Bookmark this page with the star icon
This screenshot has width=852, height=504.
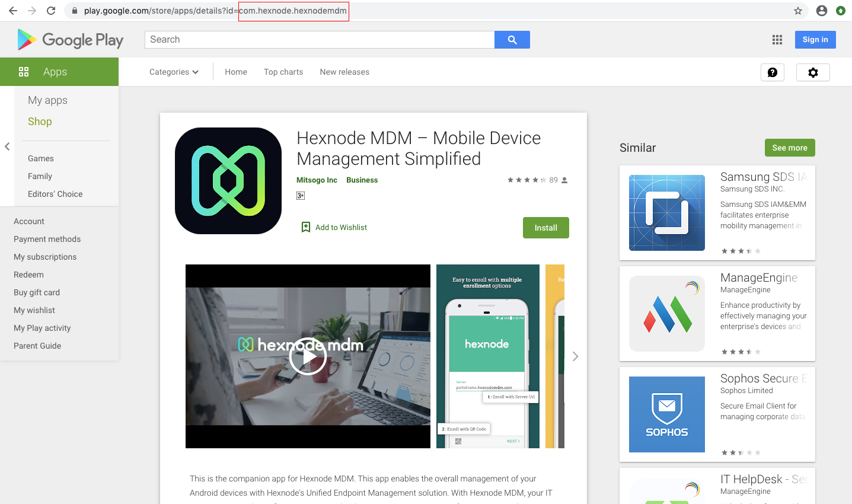(798, 11)
